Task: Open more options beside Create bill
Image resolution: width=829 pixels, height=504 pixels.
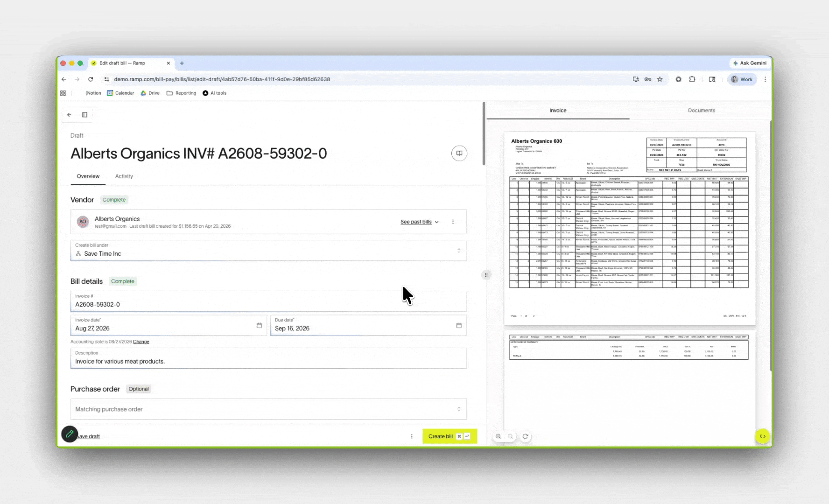Action: 412,436
